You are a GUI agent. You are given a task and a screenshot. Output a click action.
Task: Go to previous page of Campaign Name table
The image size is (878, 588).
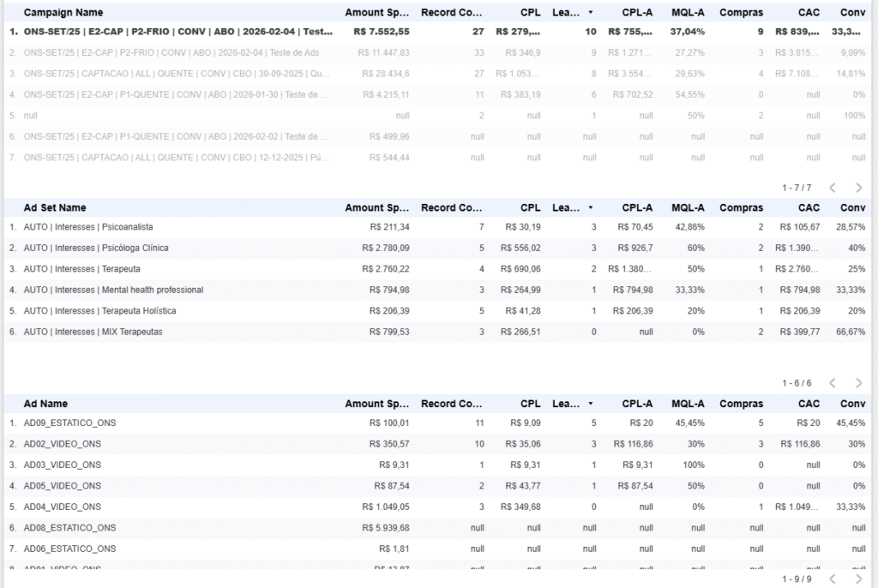832,188
